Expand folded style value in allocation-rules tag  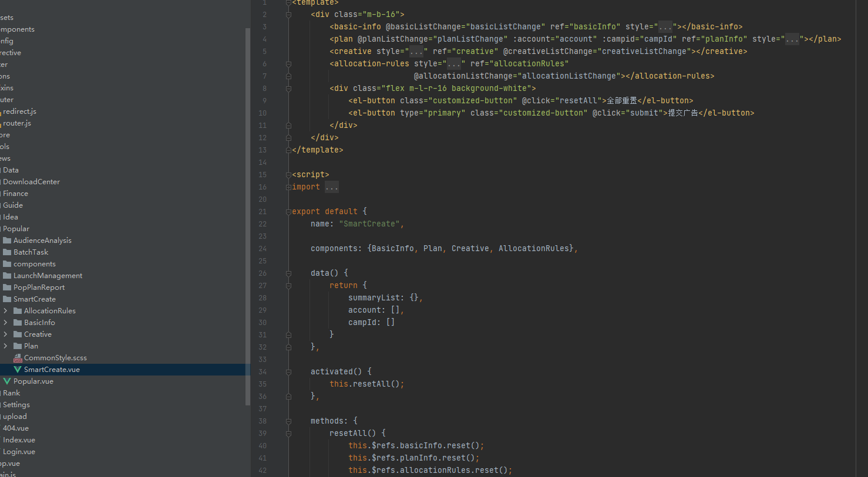point(454,64)
